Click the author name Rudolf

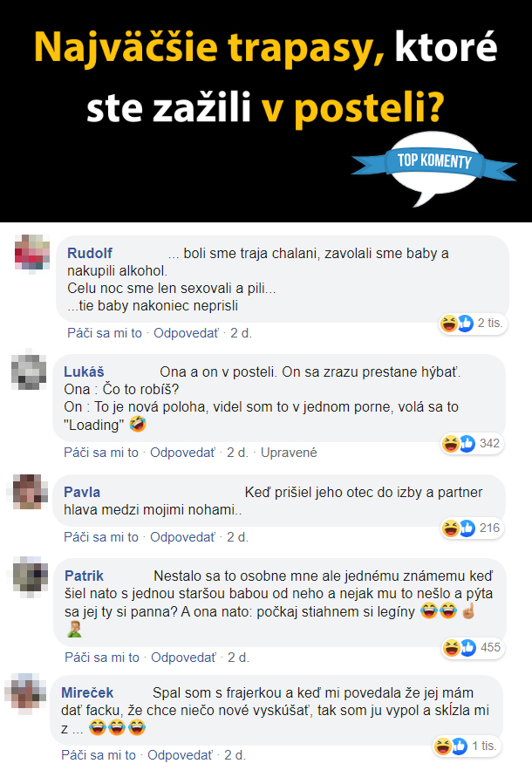[x=90, y=253]
